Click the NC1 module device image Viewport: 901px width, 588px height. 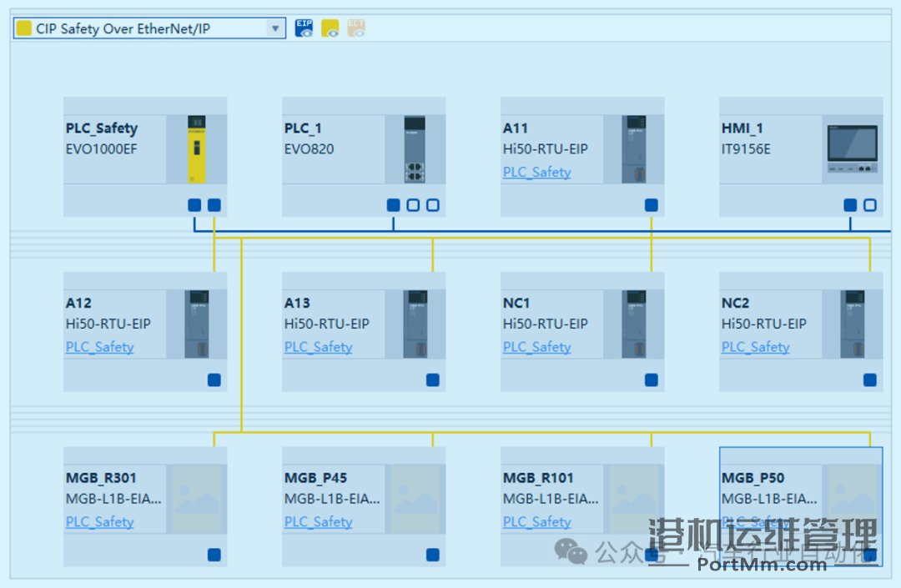coord(634,325)
